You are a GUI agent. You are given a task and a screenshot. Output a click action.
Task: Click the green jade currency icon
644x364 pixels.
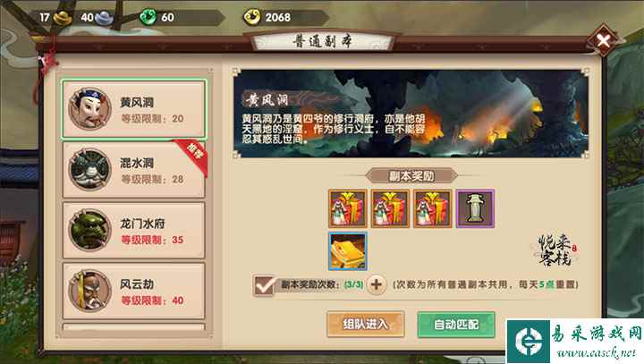(148, 17)
